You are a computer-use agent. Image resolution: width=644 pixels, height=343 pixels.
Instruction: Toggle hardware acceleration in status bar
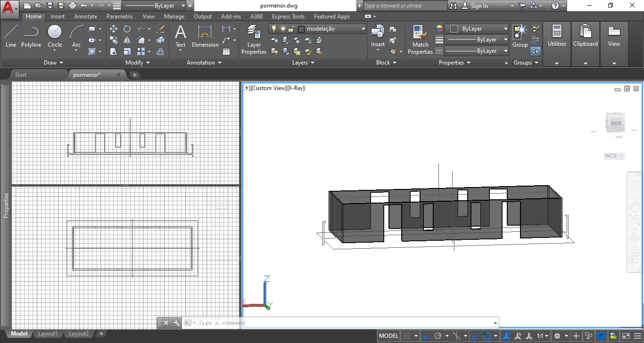pyautogui.click(x=602, y=336)
